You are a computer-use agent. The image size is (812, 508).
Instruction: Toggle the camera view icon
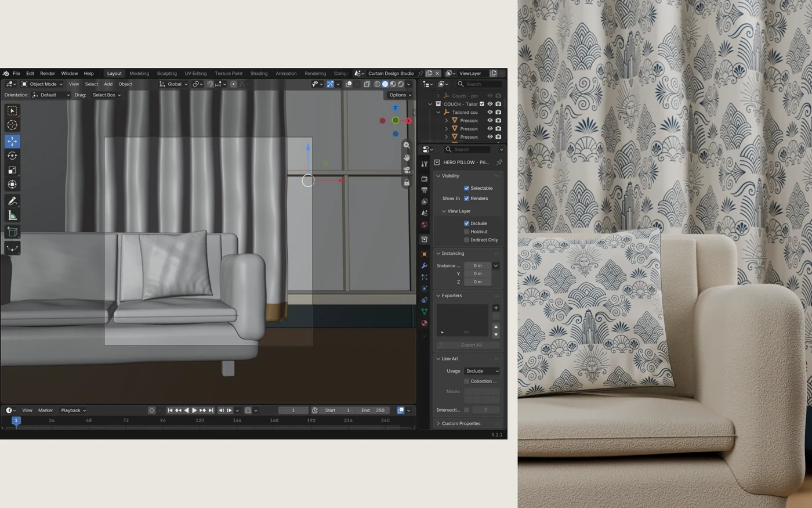tap(407, 170)
